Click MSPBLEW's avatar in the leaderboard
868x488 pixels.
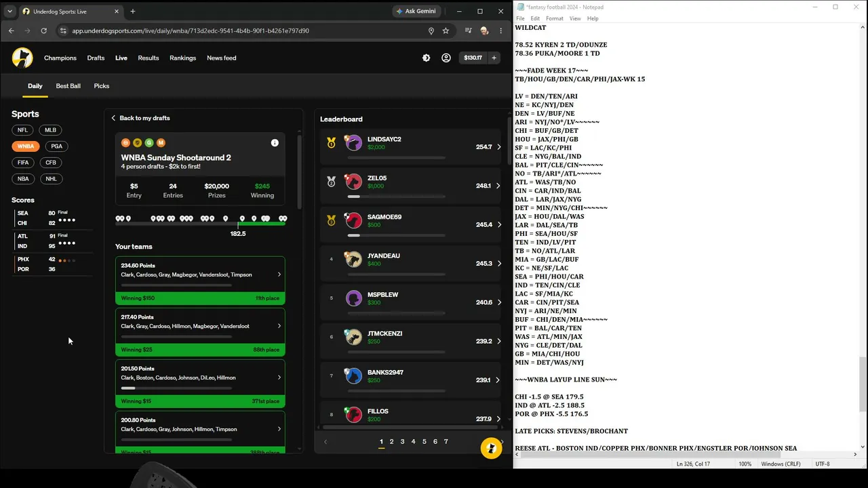353,298
